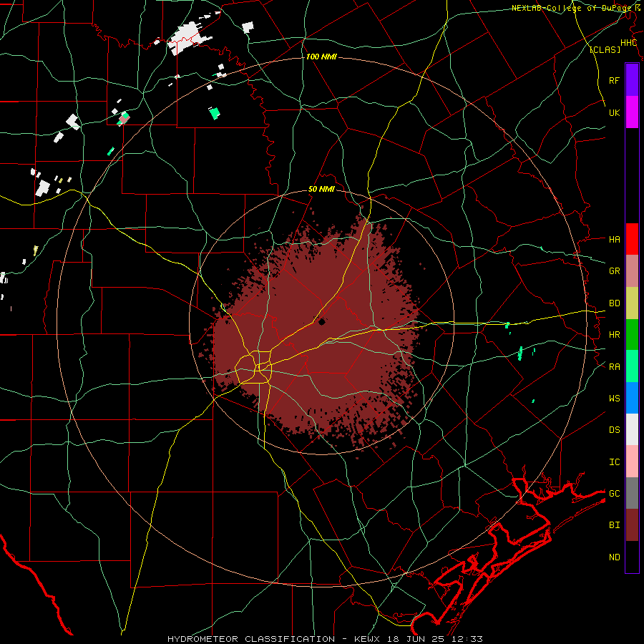Click the white DS legend color swatch

[632, 429]
